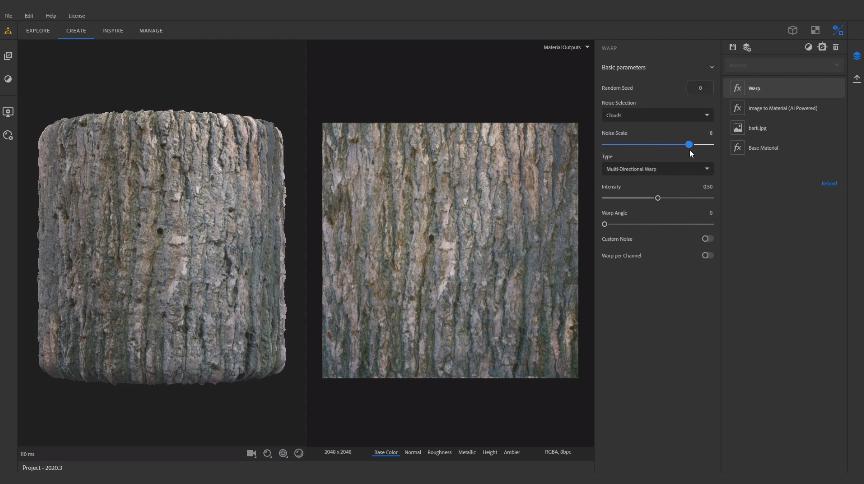Click the monitor icon in the left sidebar

[8, 112]
